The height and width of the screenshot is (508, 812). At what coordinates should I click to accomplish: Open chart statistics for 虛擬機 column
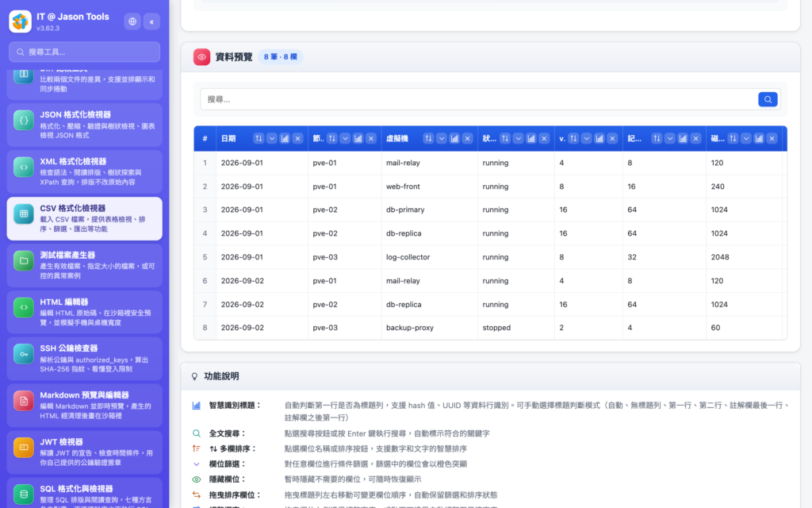pos(454,138)
